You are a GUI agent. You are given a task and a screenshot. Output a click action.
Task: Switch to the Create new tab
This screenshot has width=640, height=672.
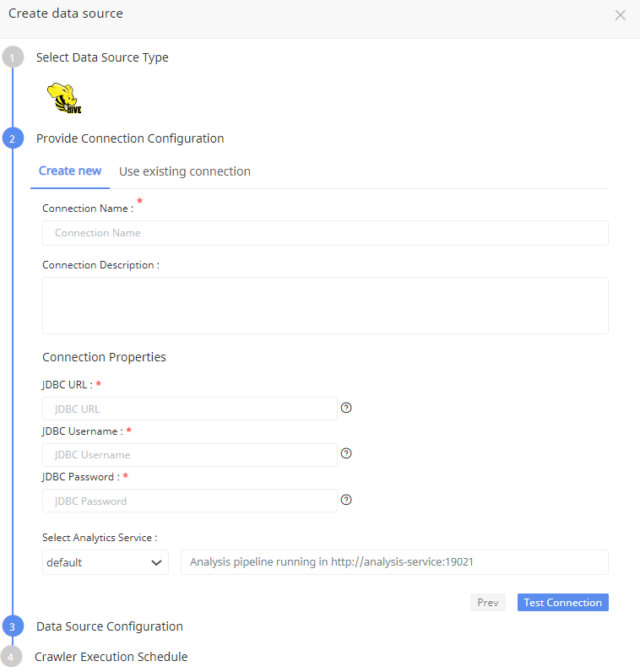coord(70,171)
